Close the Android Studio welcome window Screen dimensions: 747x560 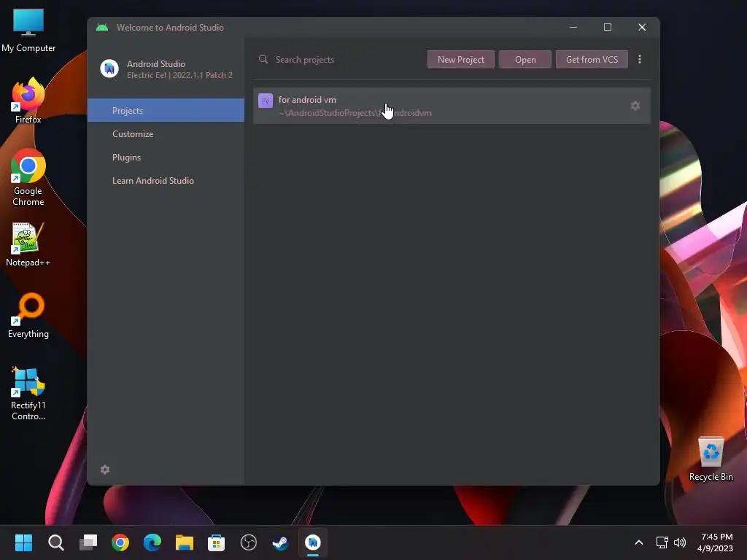pyautogui.click(x=642, y=27)
